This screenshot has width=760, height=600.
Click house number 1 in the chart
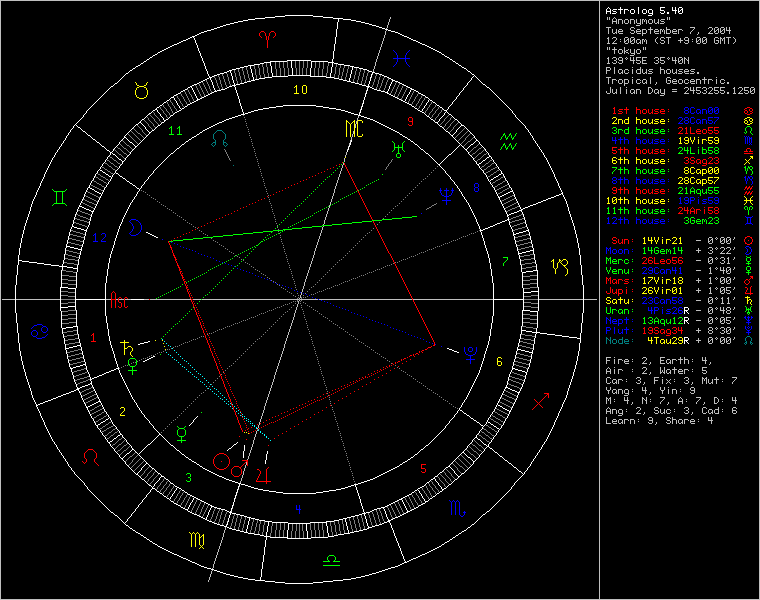[94, 338]
